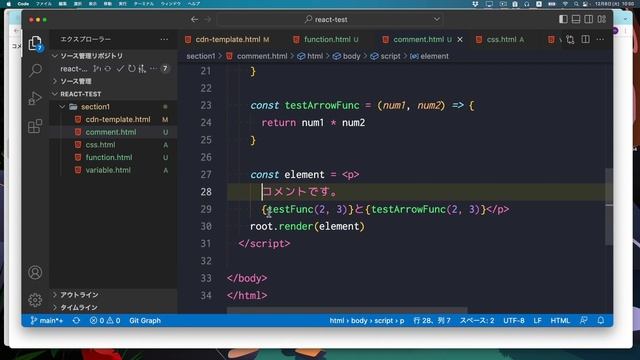Viewport: 640px width, 360px height.
Task: Click the main branch indicator in status bar
Action: pos(47,320)
